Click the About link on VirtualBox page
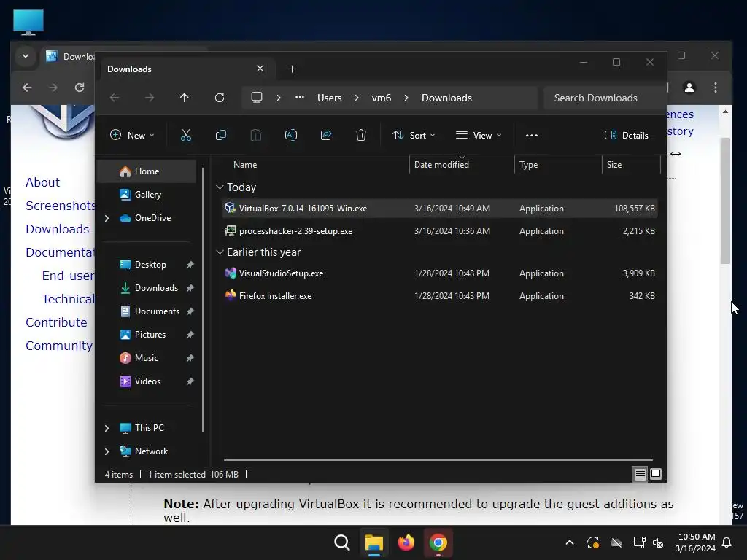 pyautogui.click(x=42, y=182)
